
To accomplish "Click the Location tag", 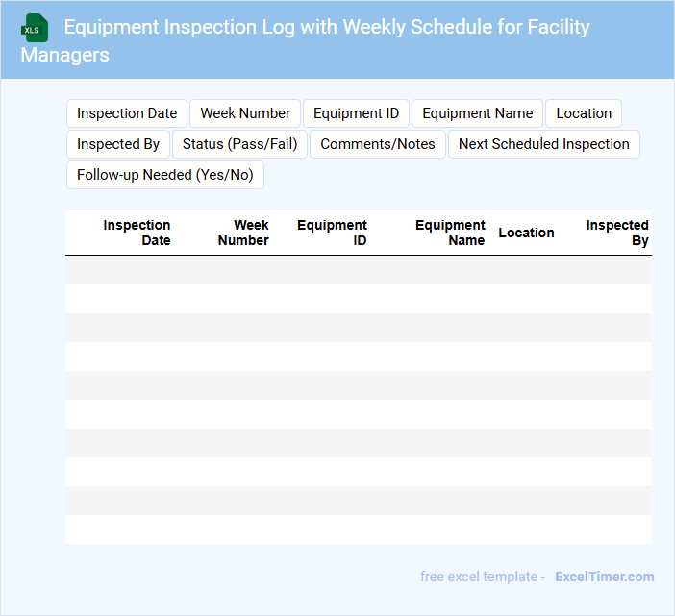I will click(584, 113).
